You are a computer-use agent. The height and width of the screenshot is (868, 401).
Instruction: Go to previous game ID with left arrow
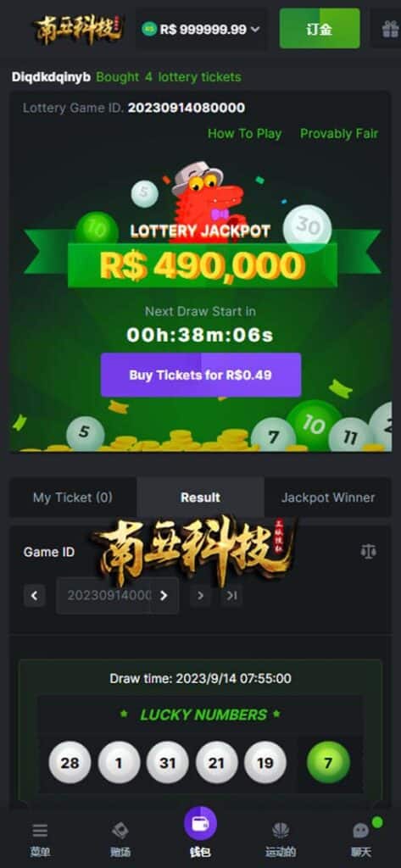coord(35,596)
